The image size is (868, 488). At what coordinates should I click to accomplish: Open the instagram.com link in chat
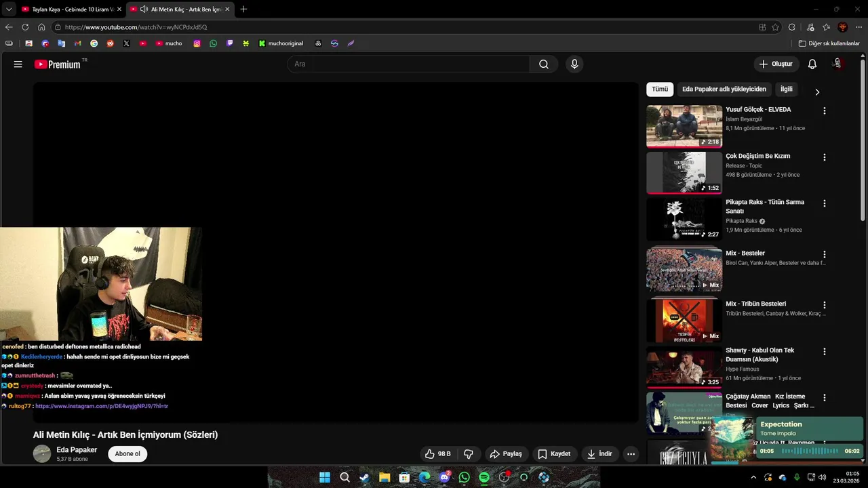click(x=102, y=406)
